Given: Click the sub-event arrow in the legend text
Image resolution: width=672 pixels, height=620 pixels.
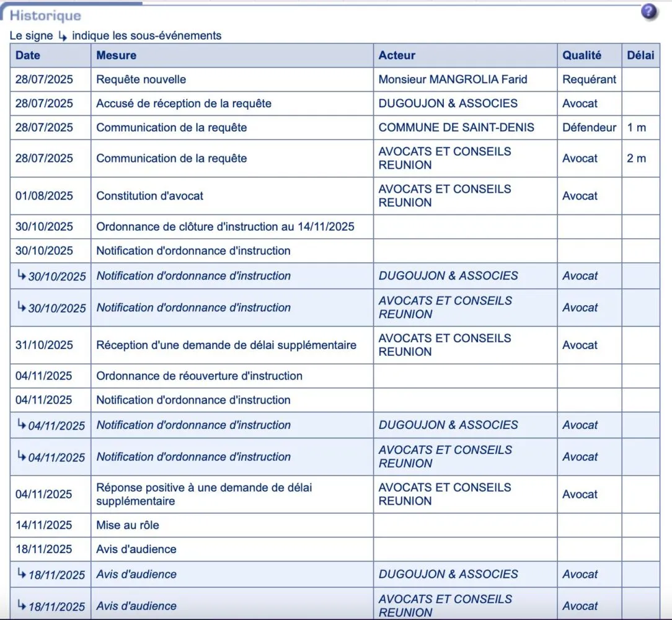Looking at the screenshot, I should [x=62, y=36].
